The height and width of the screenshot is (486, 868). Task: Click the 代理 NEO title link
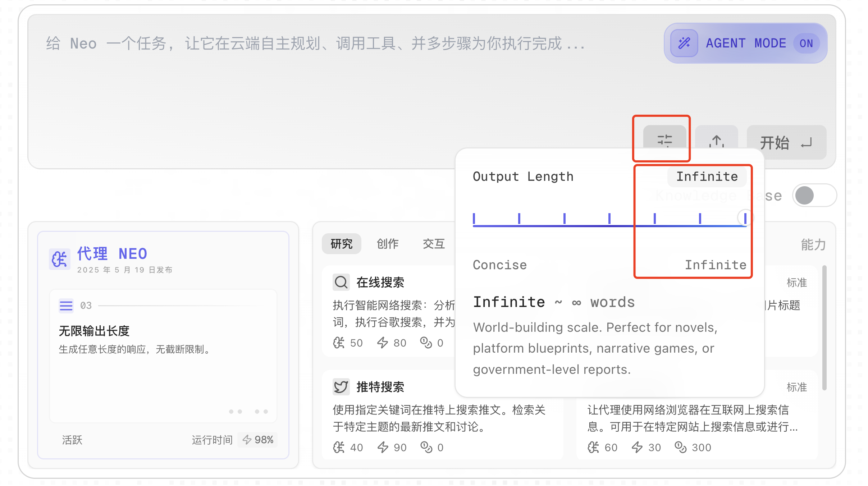(112, 254)
